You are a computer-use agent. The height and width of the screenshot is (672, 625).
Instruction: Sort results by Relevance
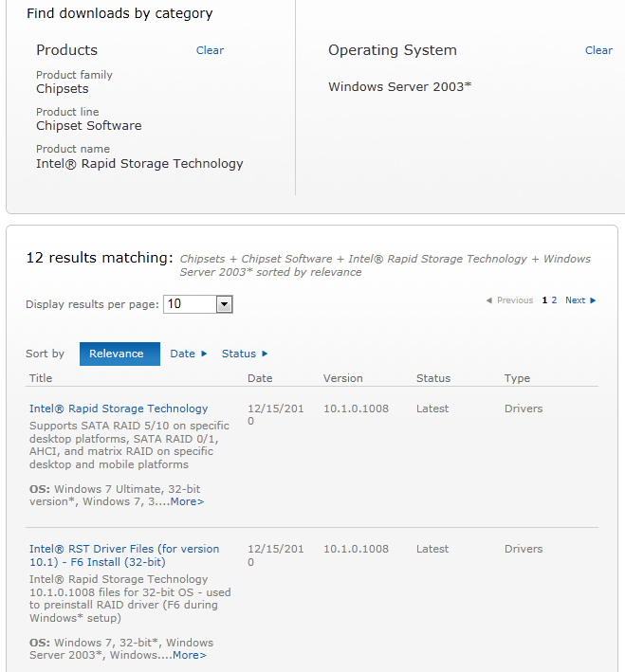coord(119,354)
